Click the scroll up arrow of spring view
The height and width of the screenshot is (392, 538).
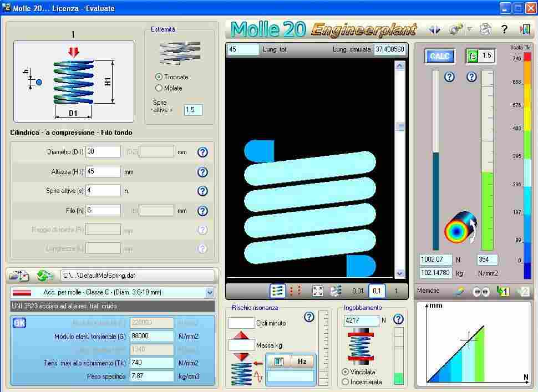(400, 65)
